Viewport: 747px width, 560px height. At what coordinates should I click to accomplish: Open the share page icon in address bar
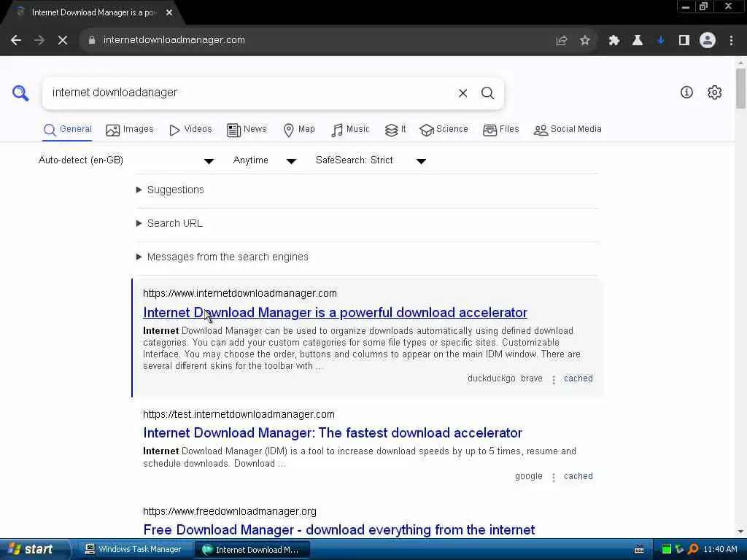coord(562,41)
